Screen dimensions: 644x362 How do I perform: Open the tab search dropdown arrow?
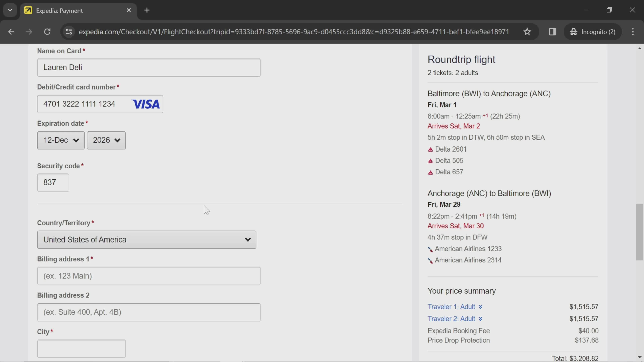[10, 10]
